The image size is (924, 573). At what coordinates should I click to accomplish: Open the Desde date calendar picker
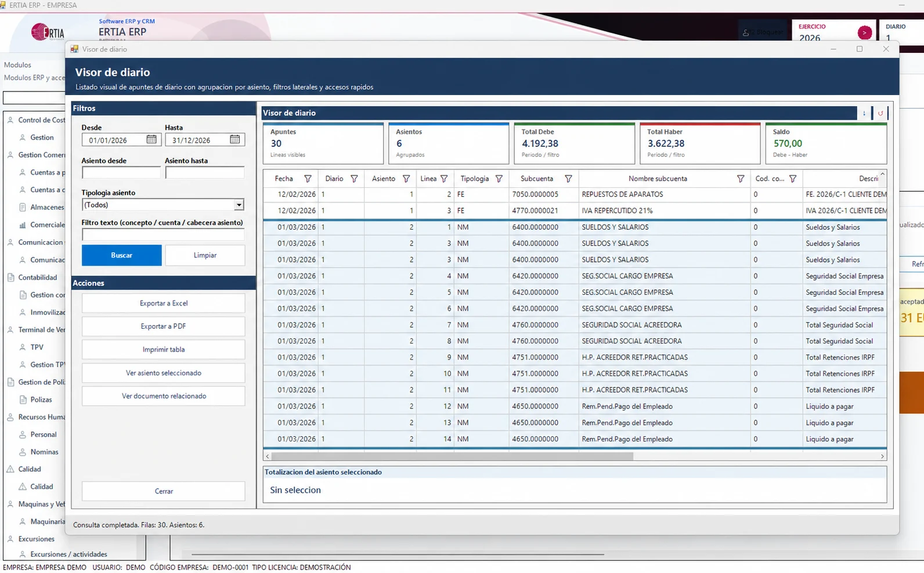tap(151, 139)
